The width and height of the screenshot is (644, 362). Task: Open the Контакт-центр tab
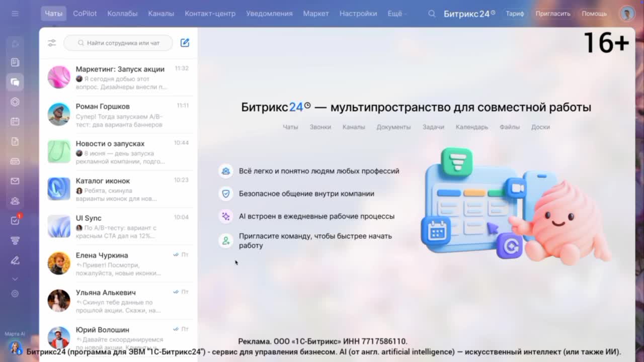click(x=210, y=14)
